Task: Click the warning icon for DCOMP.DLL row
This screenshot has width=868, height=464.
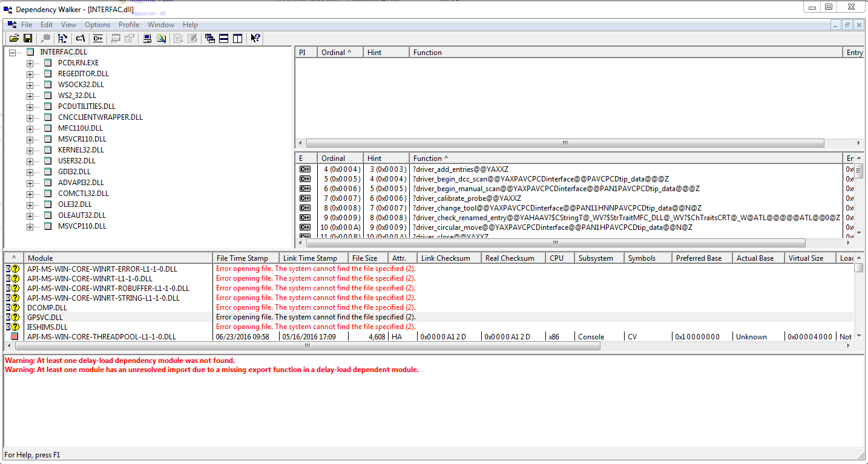Action: tap(13, 307)
